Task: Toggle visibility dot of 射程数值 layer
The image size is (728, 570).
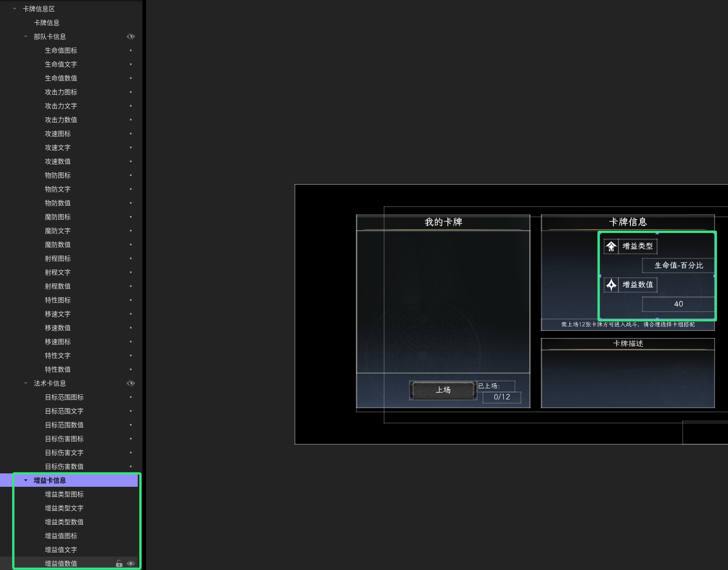Action: click(x=131, y=286)
